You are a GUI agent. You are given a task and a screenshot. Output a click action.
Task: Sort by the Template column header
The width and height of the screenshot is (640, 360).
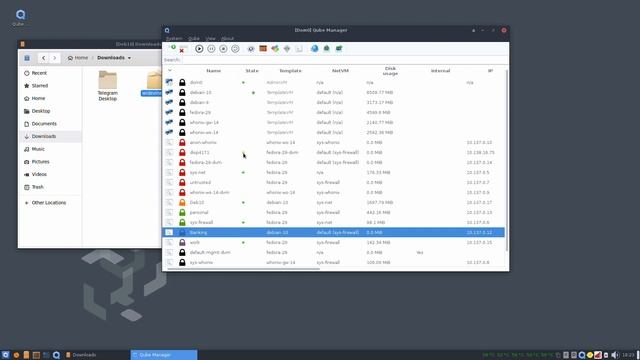coord(290,71)
